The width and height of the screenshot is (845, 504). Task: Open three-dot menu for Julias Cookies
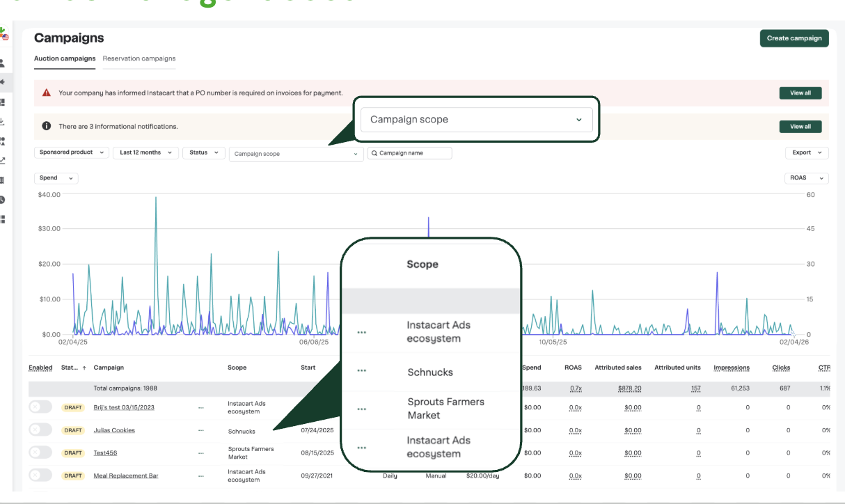pos(201,430)
